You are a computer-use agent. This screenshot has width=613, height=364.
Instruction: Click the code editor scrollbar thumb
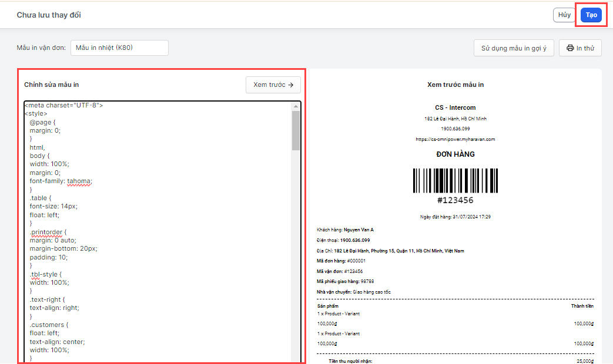point(296,130)
